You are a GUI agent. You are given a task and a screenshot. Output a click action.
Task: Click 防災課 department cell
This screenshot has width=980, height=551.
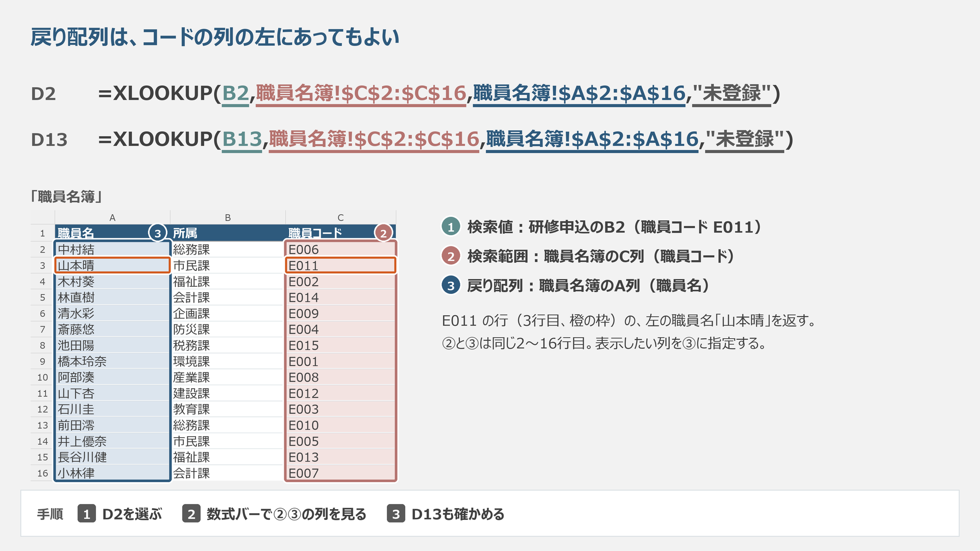click(x=228, y=330)
